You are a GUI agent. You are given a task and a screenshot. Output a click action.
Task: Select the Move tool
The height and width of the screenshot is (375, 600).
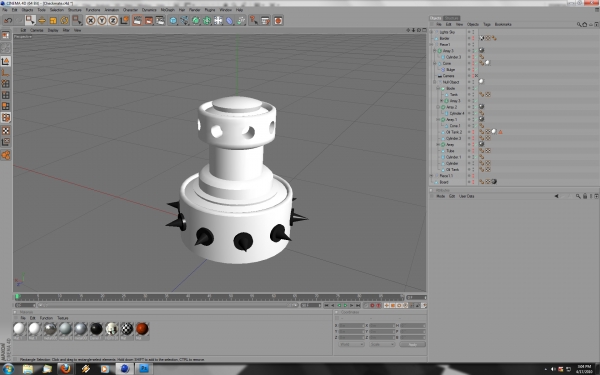[x=42, y=20]
